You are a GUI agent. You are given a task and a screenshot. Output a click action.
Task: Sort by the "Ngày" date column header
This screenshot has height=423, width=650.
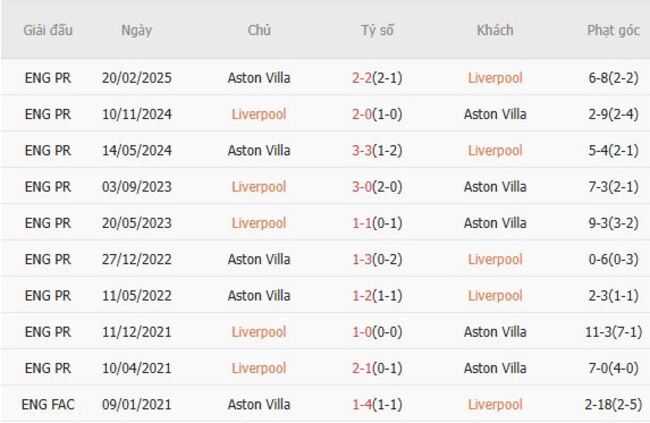tap(136, 30)
